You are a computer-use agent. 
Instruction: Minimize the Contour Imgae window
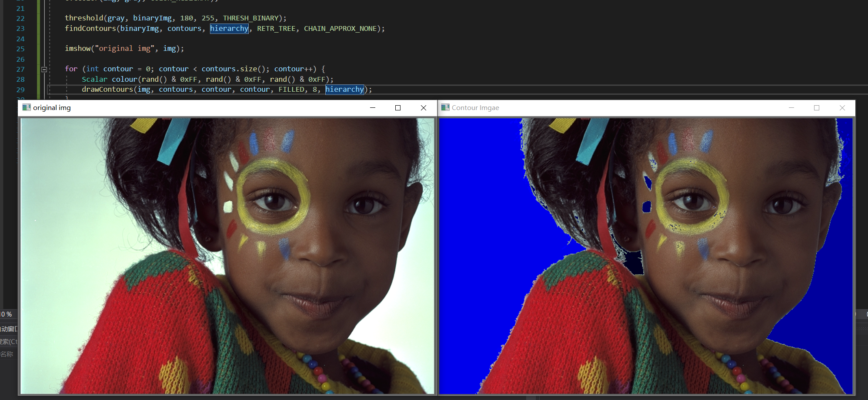(x=791, y=108)
